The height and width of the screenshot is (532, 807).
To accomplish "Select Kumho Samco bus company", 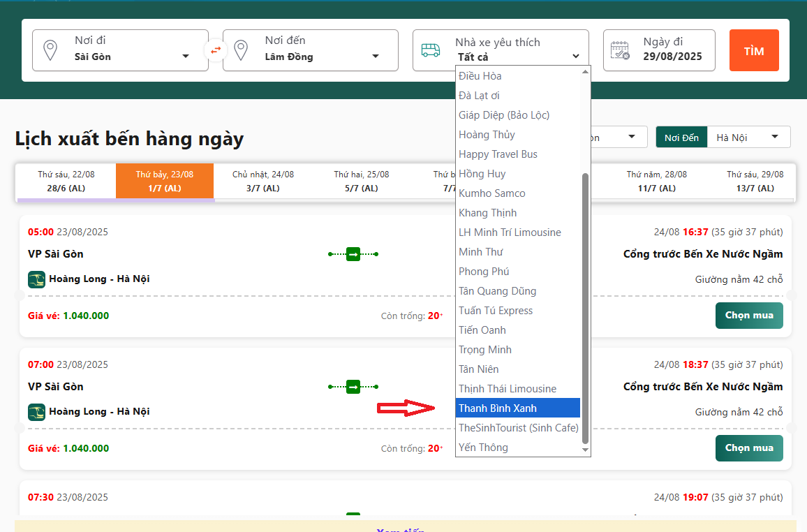I will click(x=518, y=193).
